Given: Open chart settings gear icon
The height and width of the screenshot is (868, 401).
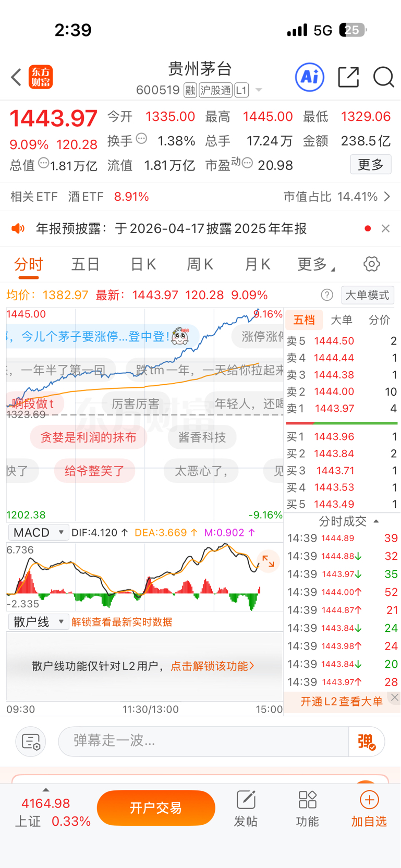Looking at the screenshot, I should [x=371, y=264].
